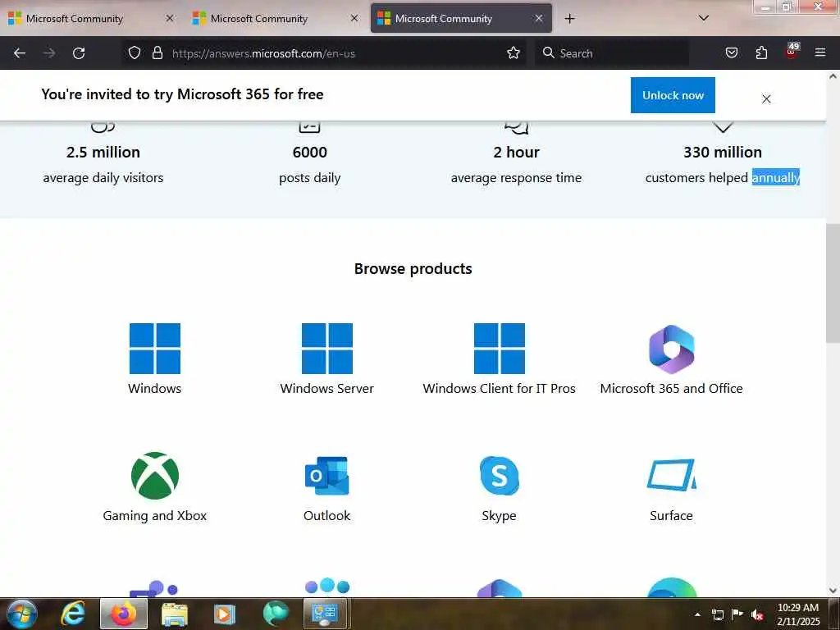840x630 pixels.
Task: Open the Windows product icon
Action: (155, 348)
